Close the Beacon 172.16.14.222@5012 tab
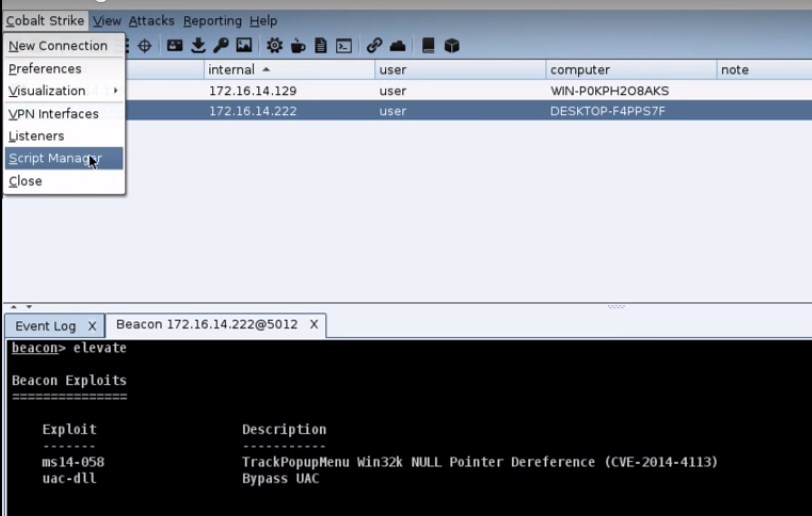812x516 pixels. pyautogui.click(x=314, y=324)
